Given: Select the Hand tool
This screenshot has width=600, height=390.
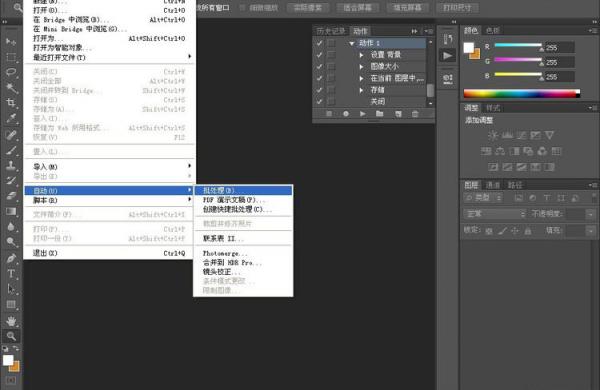Looking at the screenshot, I should click(11, 321).
